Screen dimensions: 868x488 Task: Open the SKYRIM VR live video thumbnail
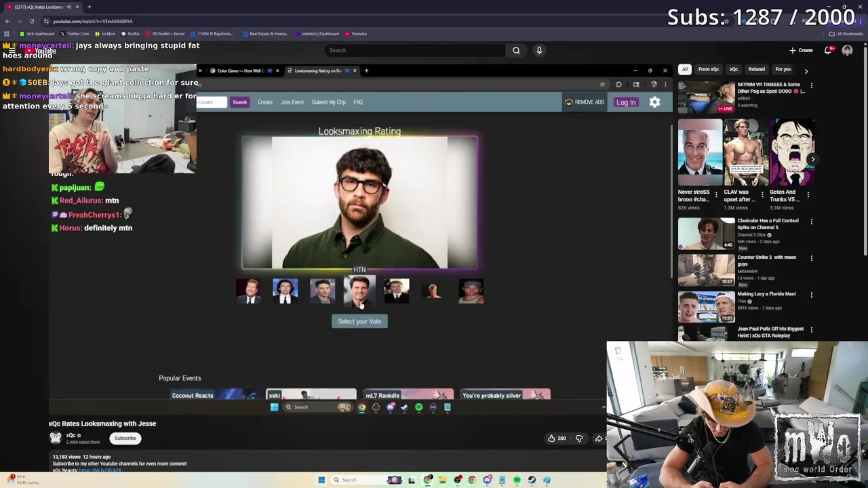click(707, 97)
